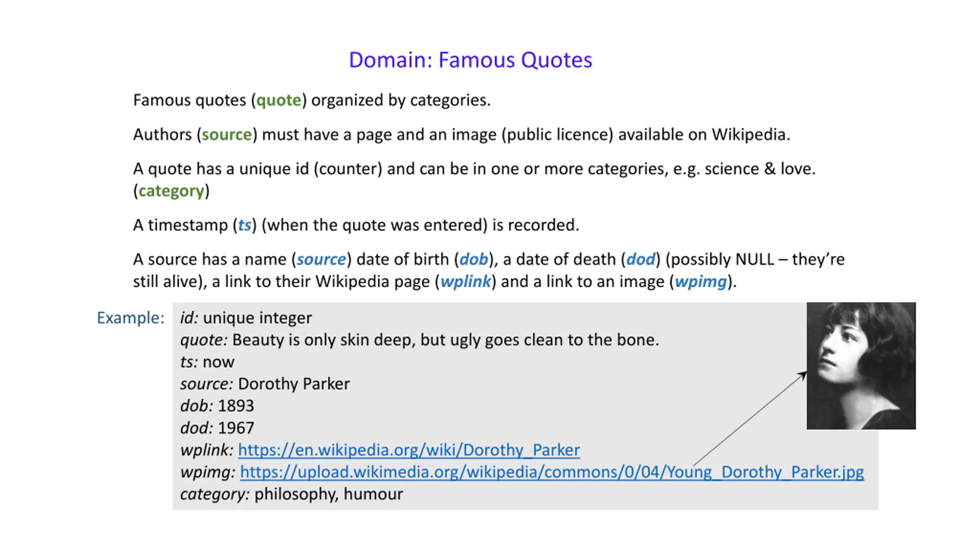Click the Beauty is only skin deep quote text

[445, 340]
